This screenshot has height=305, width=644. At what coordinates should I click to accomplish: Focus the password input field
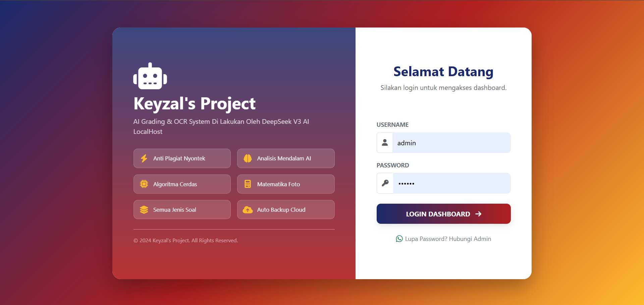tap(451, 183)
